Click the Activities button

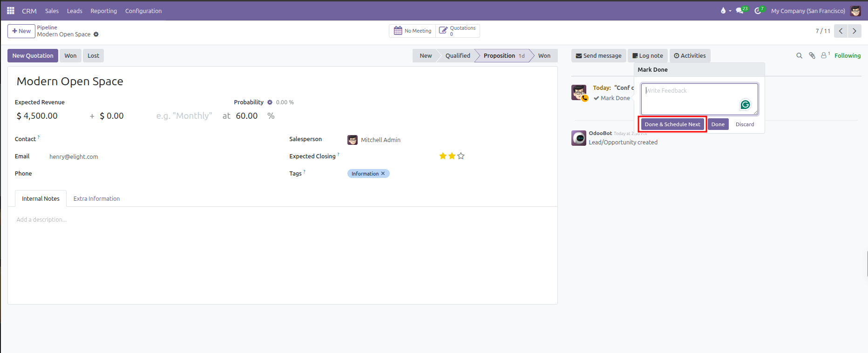[x=690, y=56]
